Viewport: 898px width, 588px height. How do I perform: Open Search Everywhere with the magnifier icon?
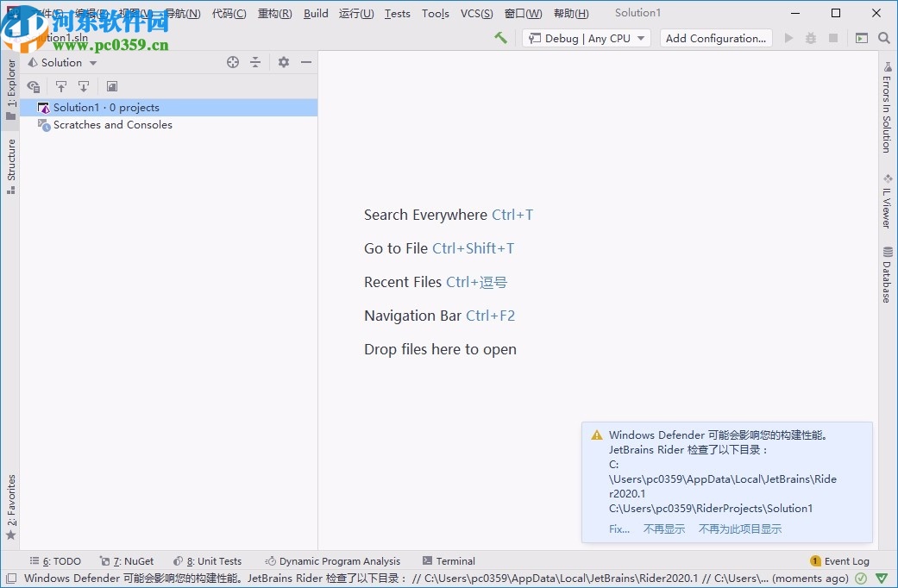point(883,38)
